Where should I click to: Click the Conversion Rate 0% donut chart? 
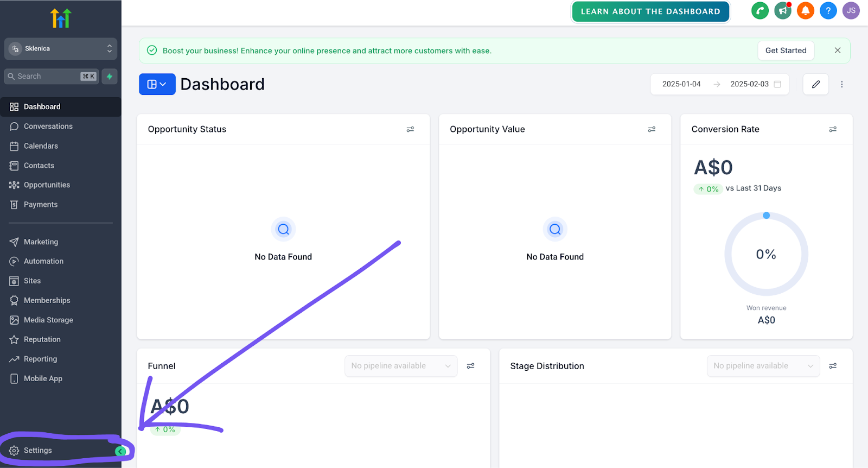coord(766,254)
